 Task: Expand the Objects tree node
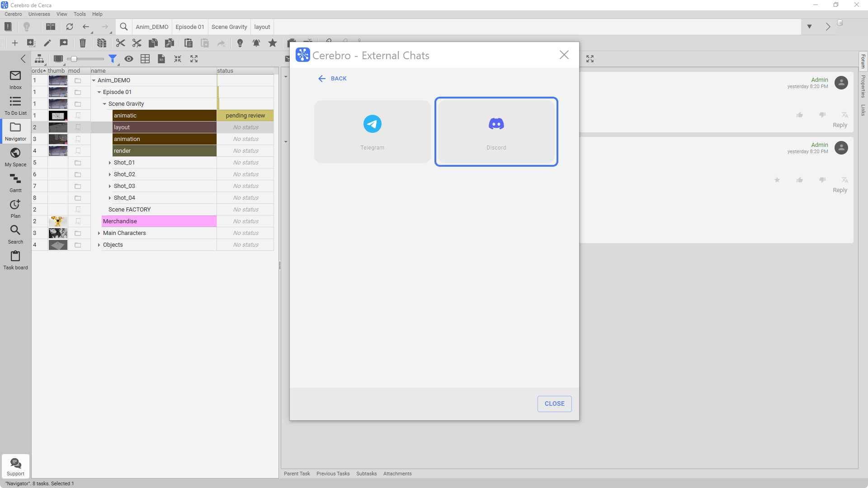point(99,245)
